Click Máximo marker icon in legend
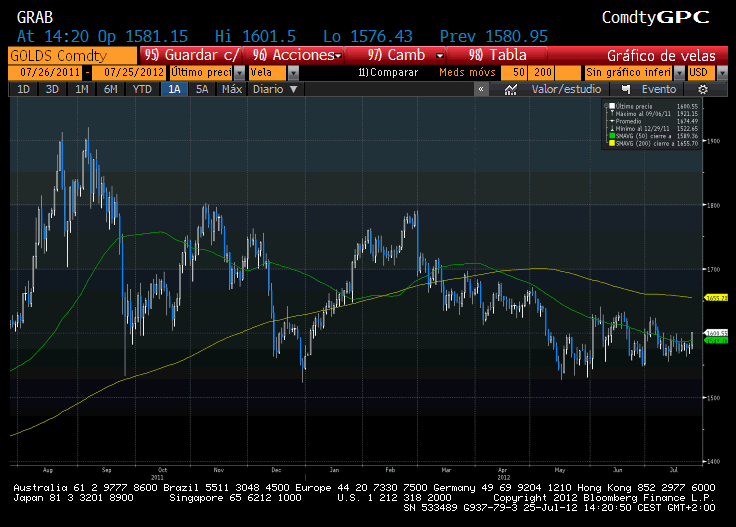The image size is (736, 527). pyautogui.click(x=612, y=114)
